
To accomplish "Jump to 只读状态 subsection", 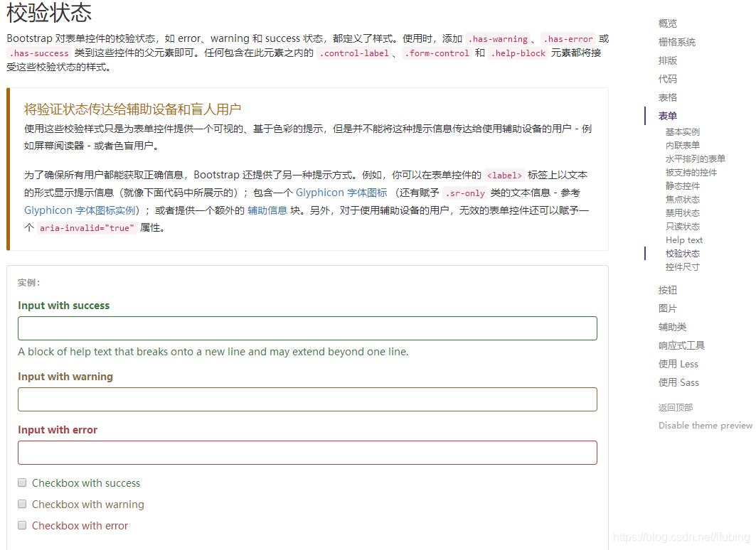I will point(683,227).
